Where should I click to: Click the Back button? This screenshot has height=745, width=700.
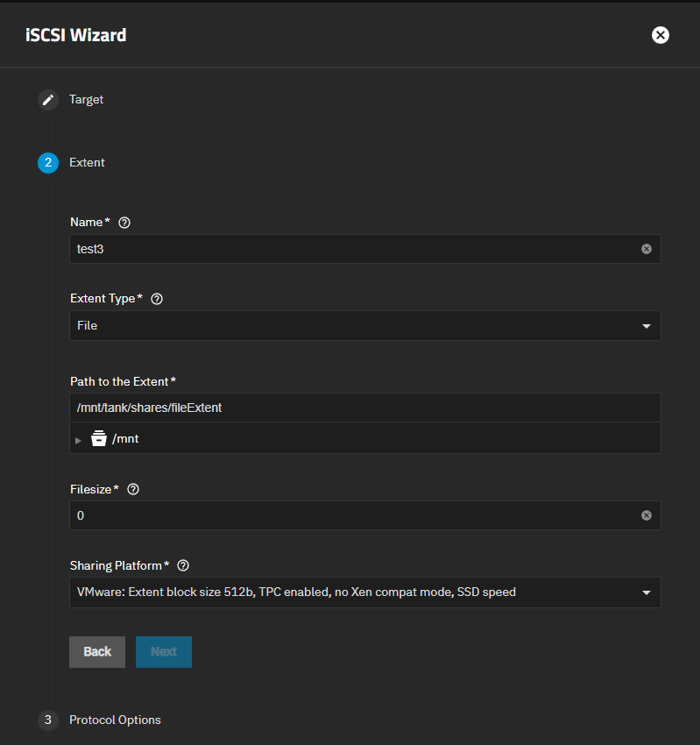(96, 651)
